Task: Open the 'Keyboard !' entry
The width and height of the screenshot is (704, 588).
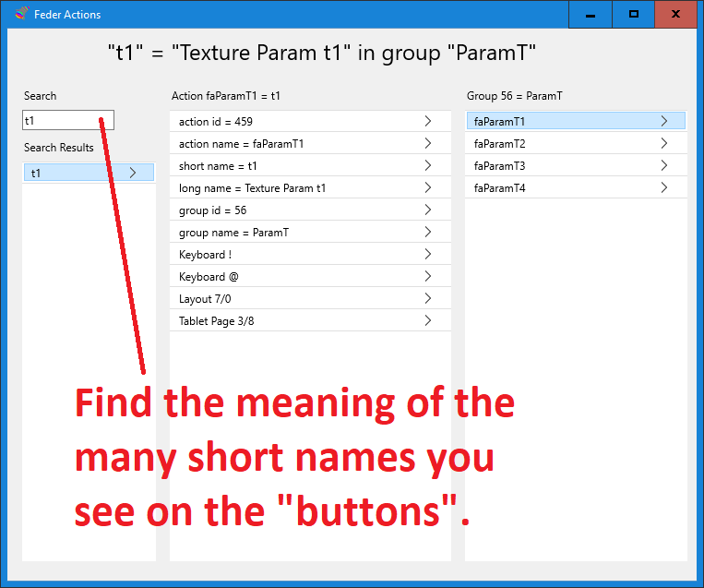Action: (295, 255)
